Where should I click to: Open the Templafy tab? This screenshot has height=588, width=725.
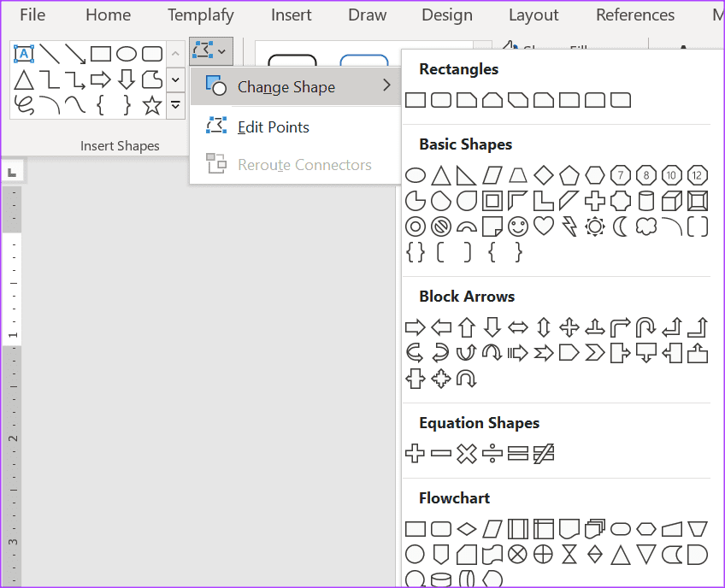coord(201,15)
